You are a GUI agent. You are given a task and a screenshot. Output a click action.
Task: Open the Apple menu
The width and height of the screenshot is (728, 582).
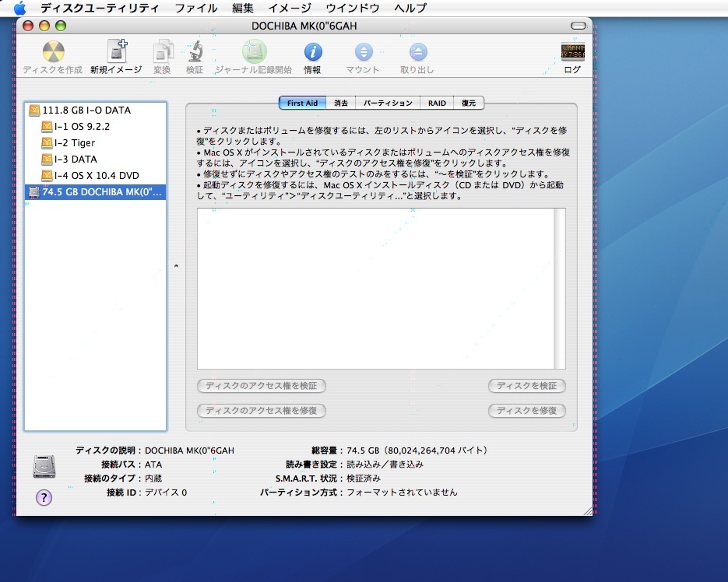point(19,8)
